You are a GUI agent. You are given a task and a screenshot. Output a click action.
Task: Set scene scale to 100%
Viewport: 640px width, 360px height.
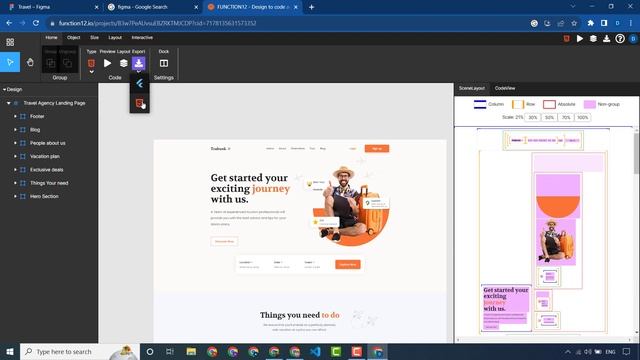click(x=582, y=118)
